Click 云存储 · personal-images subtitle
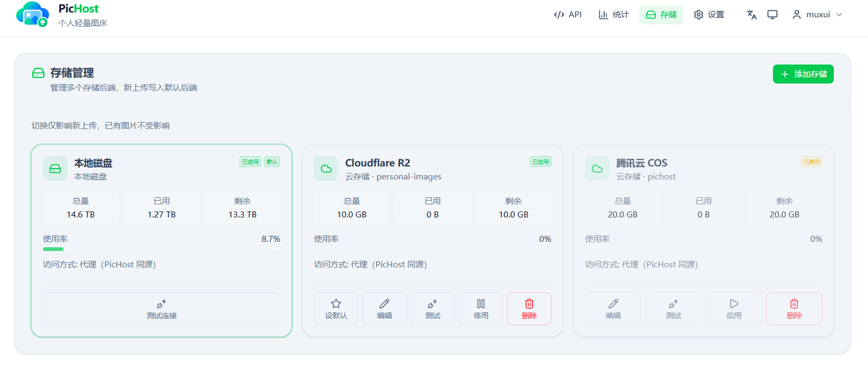 (394, 177)
